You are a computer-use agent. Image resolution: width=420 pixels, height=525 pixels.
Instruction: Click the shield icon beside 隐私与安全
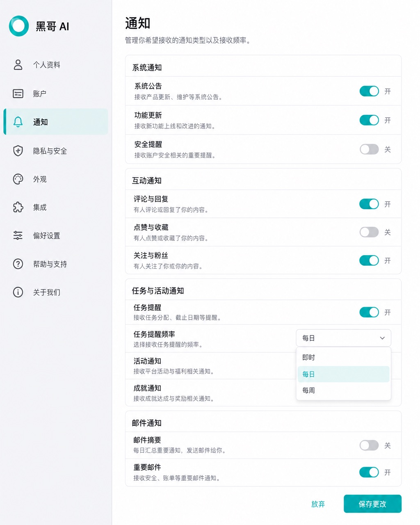point(18,151)
